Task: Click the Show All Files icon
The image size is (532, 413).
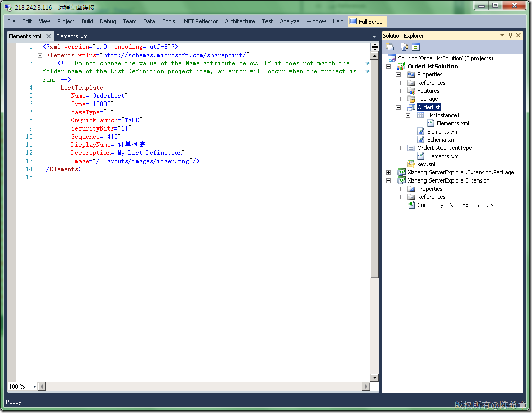Action: [404, 47]
